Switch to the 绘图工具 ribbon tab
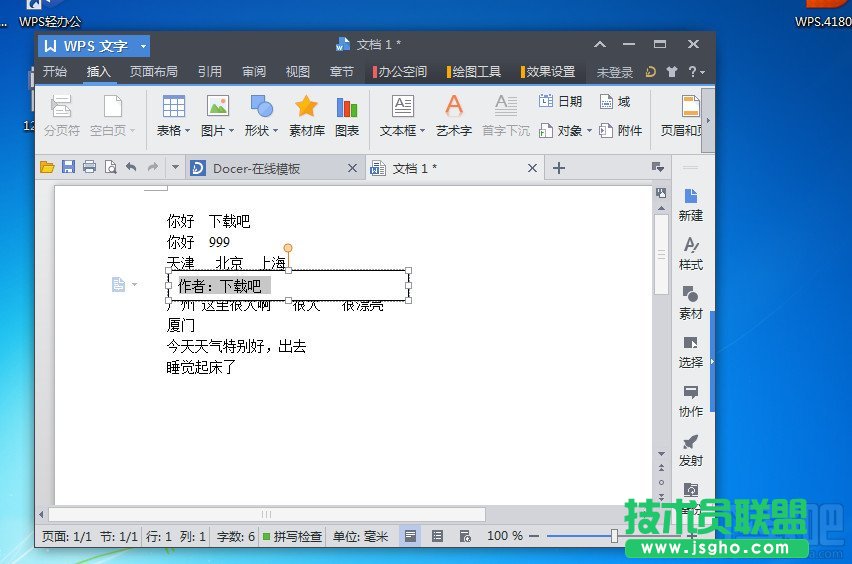This screenshot has width=852, height=564. [474, 72]
